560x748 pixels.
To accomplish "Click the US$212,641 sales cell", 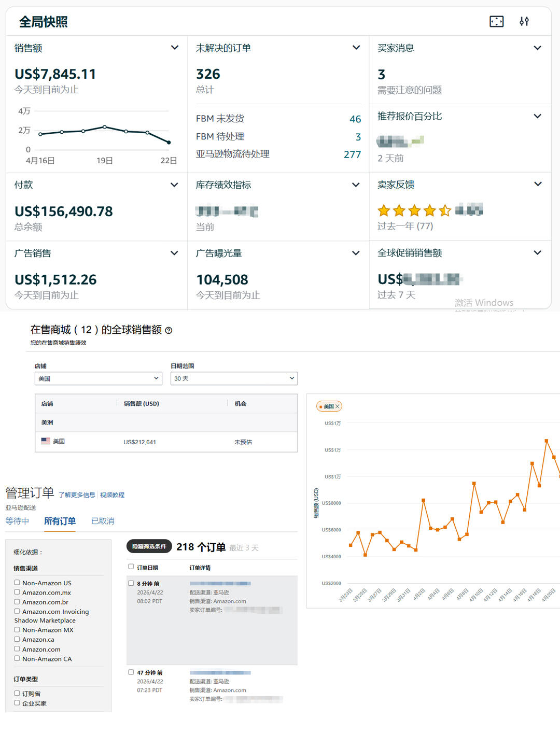I will pos(139,442).
